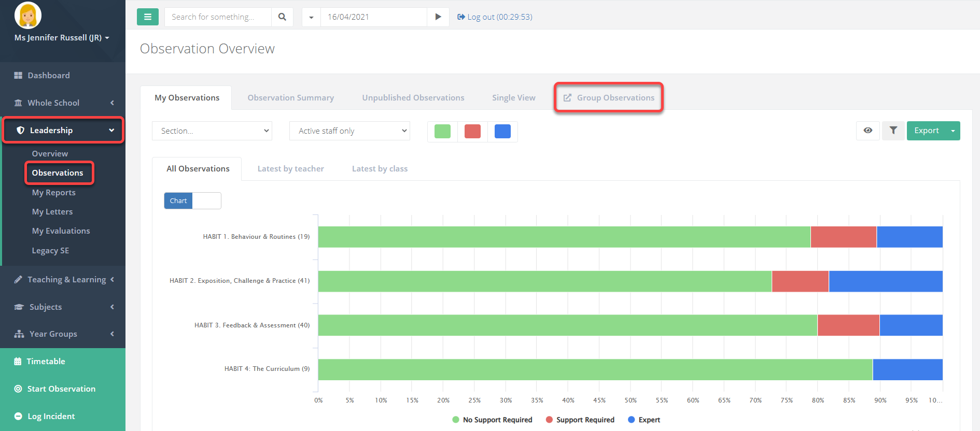
Task: Click the green bar for HABIT 1
Action: [x=564, y=237]
